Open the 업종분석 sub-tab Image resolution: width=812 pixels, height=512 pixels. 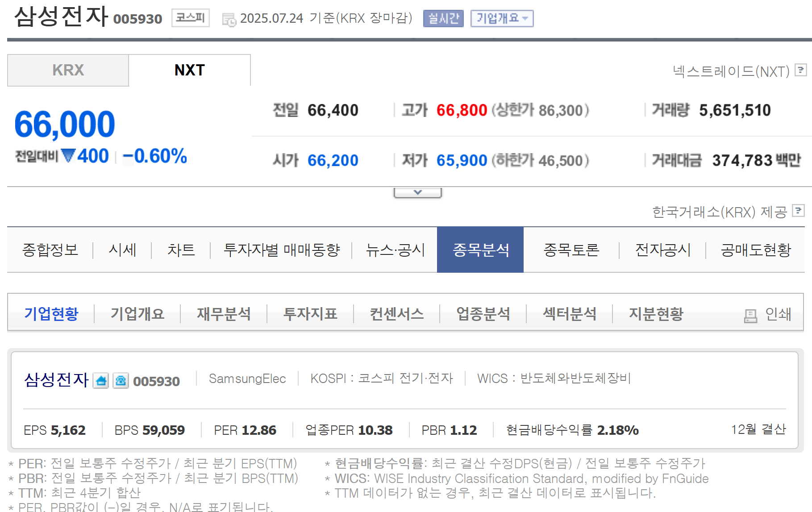483,313
